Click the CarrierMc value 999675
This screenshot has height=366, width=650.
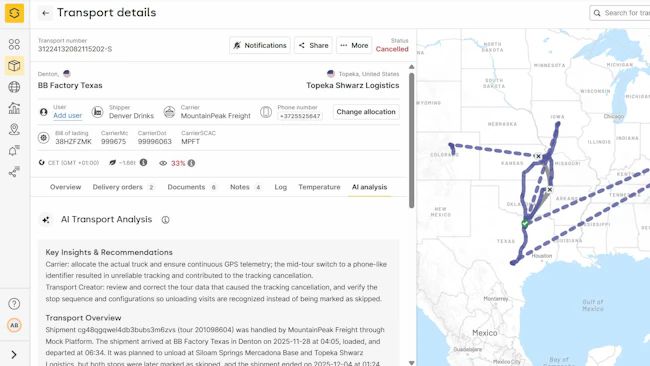point(114,141)
